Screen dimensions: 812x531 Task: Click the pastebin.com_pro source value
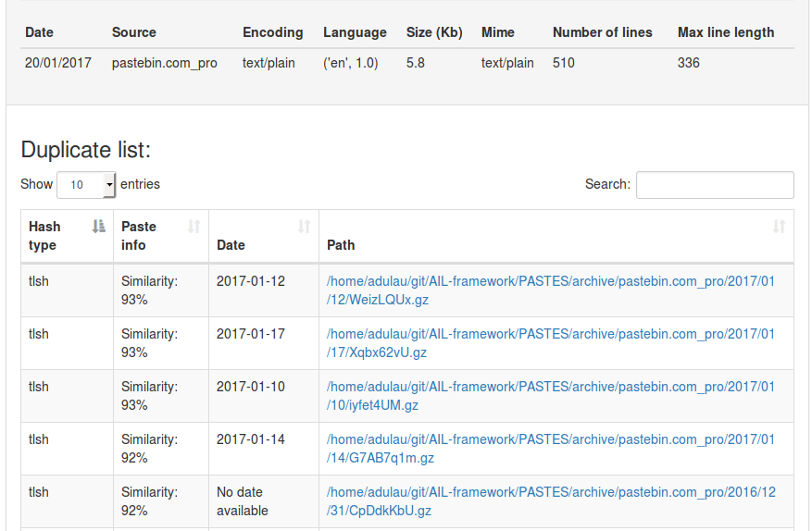click(x=165, y=63)
